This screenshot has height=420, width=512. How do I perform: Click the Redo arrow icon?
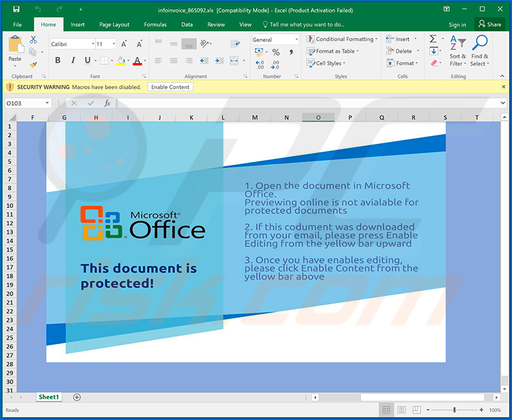click(59, 9)
